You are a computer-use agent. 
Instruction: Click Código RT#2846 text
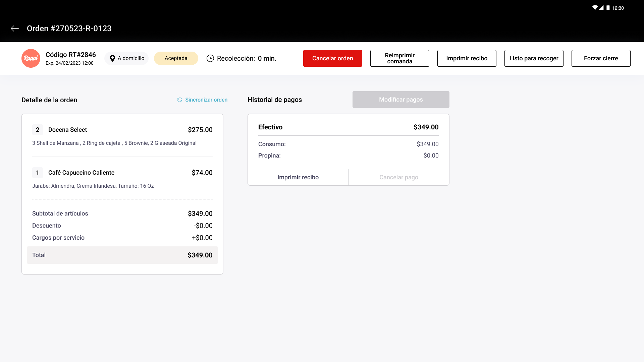(x=71, y=55)
